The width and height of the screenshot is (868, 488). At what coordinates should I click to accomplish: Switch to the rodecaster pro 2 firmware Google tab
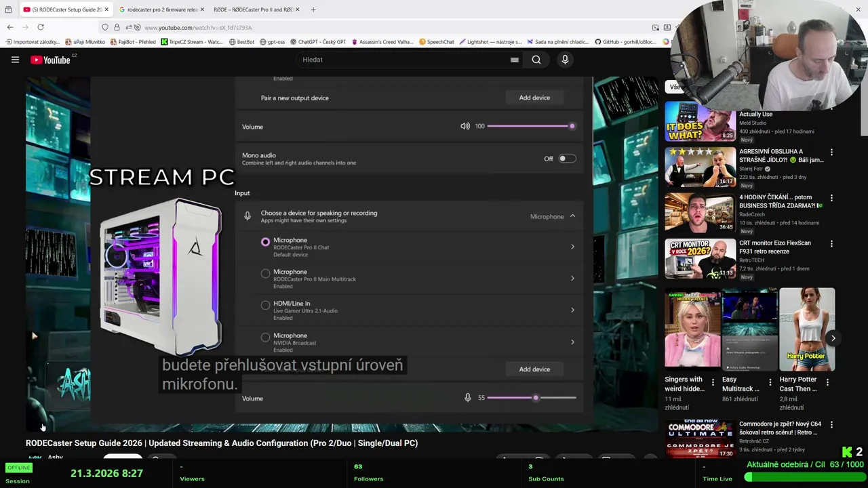pos(160,9)
